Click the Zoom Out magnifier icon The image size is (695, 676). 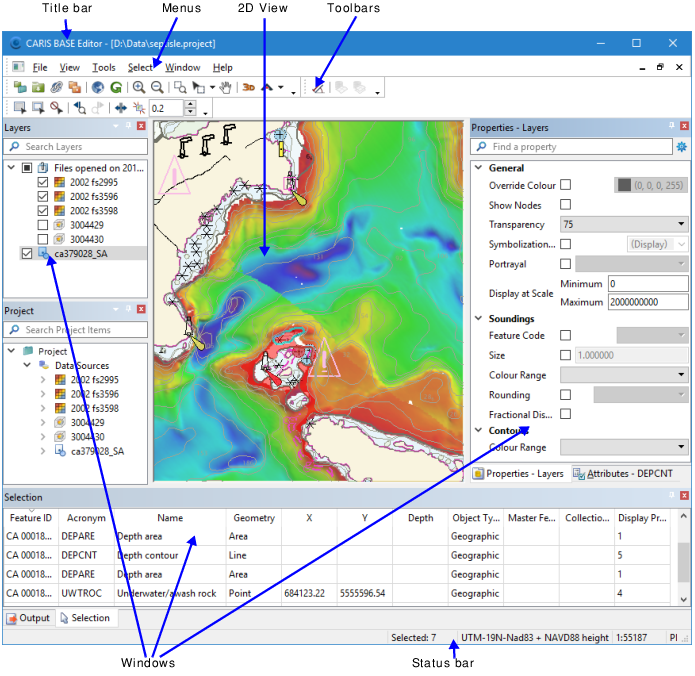[158, 88]
